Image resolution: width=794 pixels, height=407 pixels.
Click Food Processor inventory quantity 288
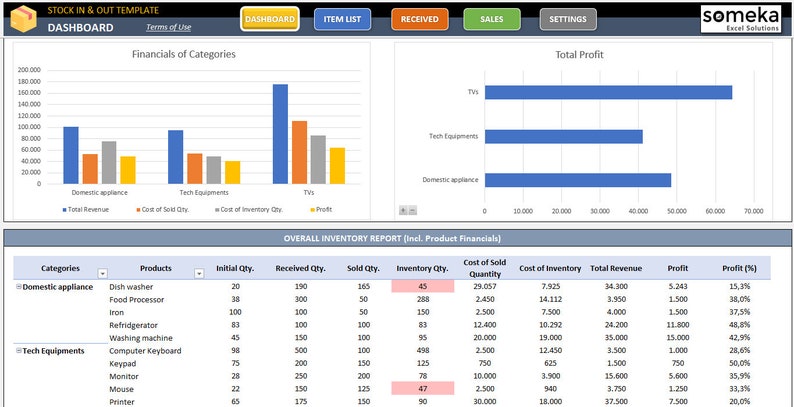click(423, 300)
